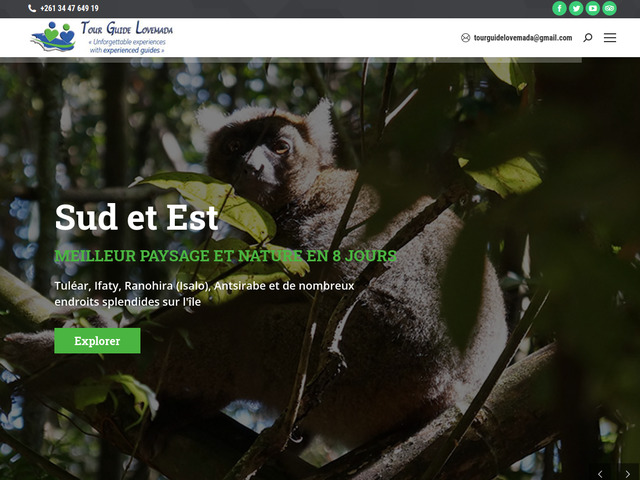Viewport: 640px width, 480px height.
Task: Click the magnifying glass search icon
Action: coord(588,38)
